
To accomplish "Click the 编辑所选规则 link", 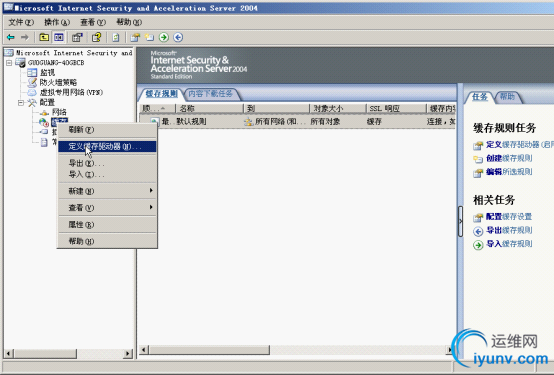I will click(509, 172).
